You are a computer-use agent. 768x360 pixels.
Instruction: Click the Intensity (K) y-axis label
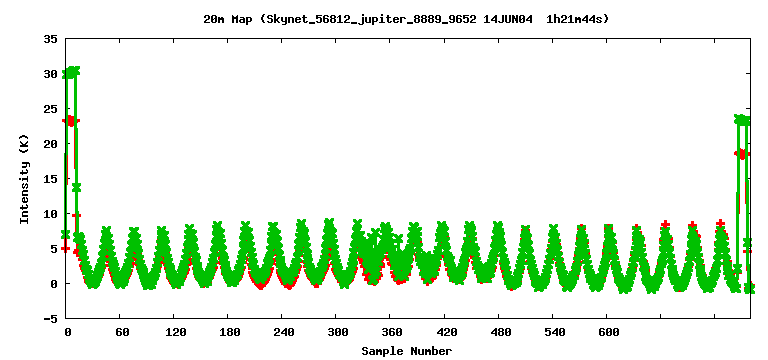coord(24,179)
